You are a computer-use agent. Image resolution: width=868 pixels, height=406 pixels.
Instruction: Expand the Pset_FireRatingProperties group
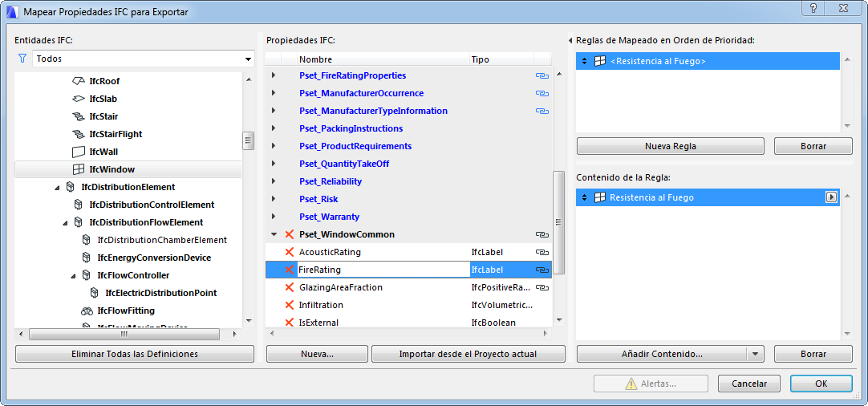coord(273,75)
